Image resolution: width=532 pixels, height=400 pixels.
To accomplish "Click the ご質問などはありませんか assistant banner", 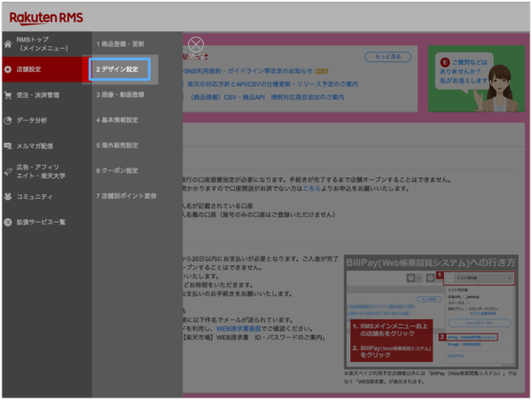I will point(476,79).
